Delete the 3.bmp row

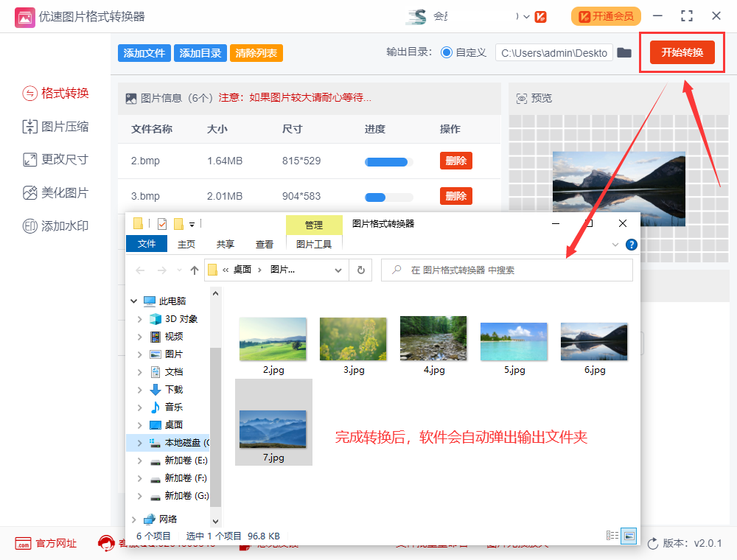pyautogui.click(x=456, y=196)
